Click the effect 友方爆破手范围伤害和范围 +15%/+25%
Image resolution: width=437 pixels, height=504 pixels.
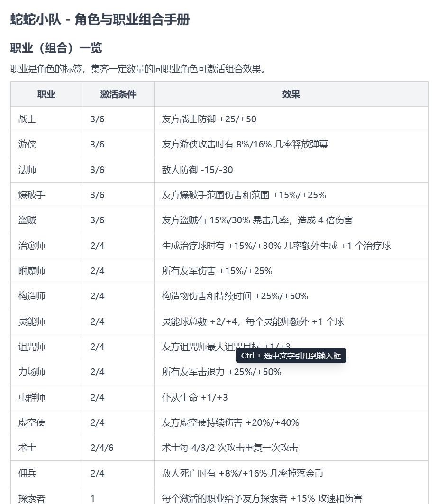244,195
